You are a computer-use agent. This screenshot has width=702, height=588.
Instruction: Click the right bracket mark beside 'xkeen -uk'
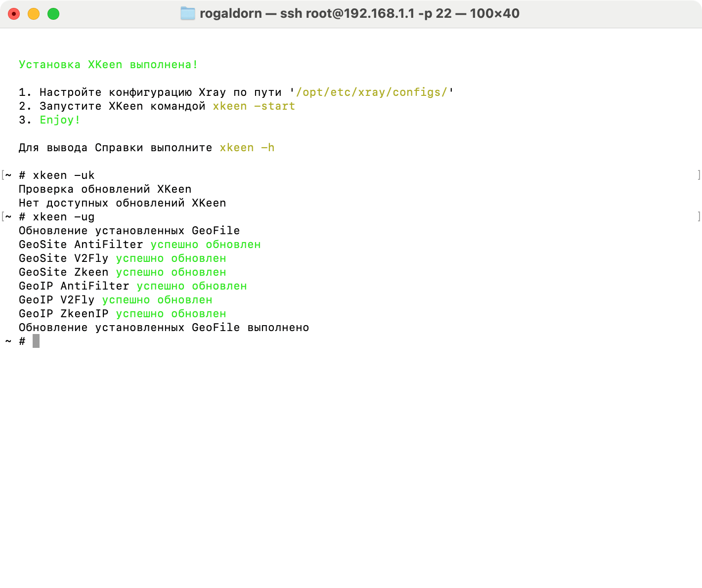click(698, 175)
